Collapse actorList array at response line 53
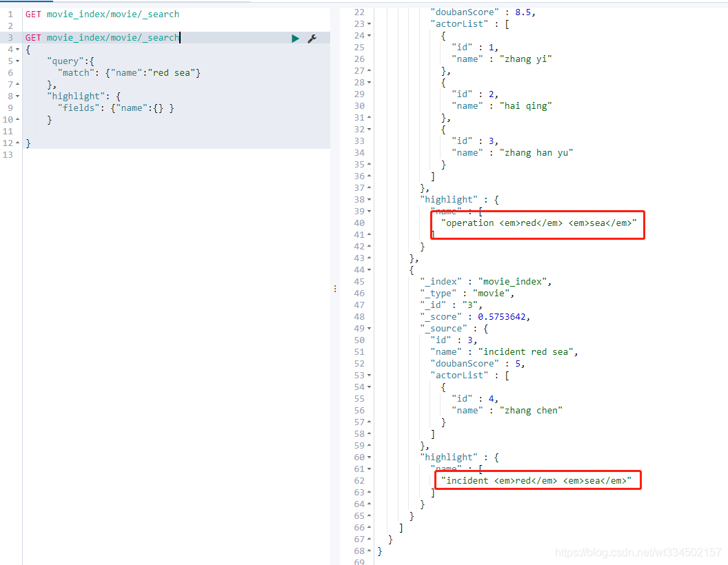This screenshot has height=565, width=728. click(369, 376)
